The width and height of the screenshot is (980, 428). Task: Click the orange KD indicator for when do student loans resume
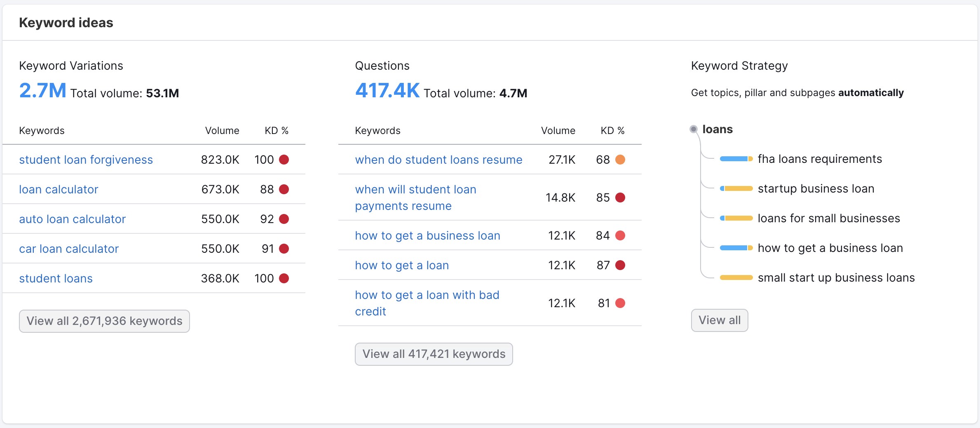click(620, 160)
